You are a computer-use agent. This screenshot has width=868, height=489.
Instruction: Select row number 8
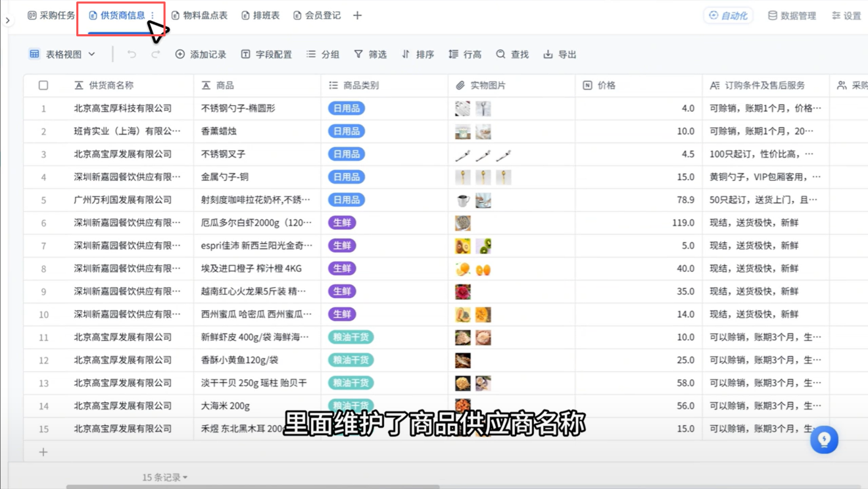(43, 269)
